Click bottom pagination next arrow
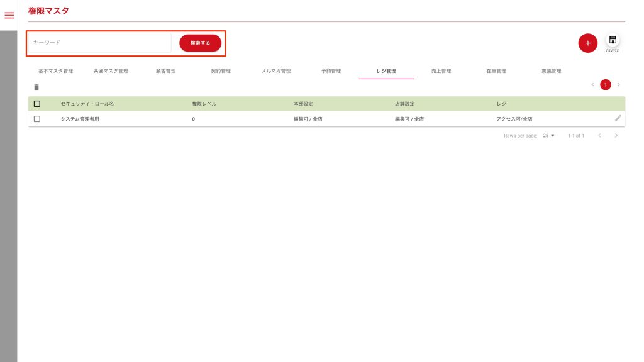This screenshot has width=644, height=362. tap(616, 136)
